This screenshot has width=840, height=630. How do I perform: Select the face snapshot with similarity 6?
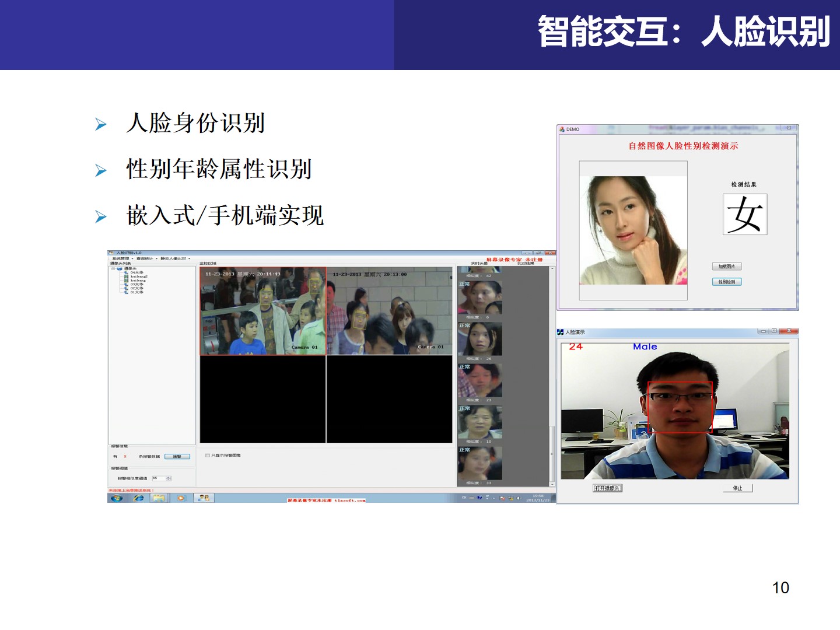point(480,297)
